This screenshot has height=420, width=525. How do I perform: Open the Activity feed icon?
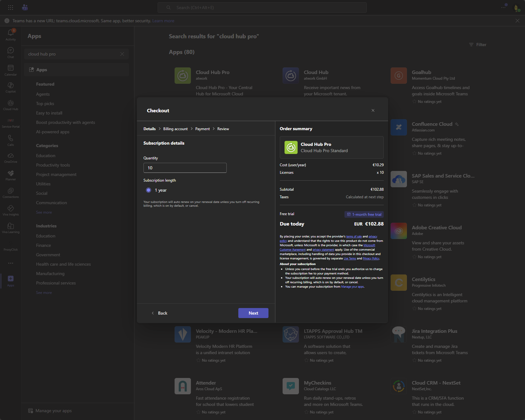click(x=11, y=35)
